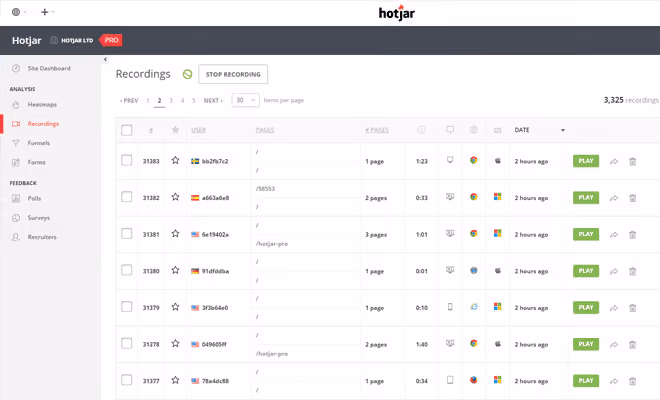Viewport: 660px width, 400px height.
Task: Collapse the sidebar with the arrow
Action: [105, 59]
